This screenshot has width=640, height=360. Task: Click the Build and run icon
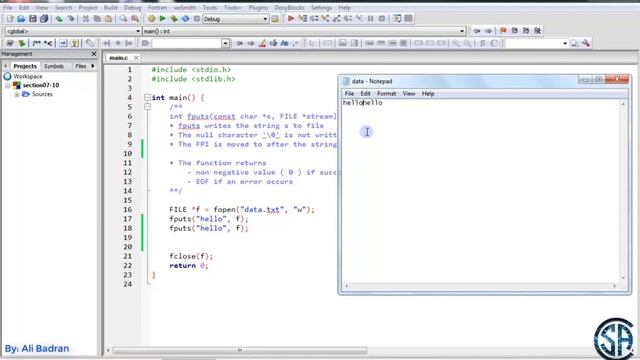click(x=174, y=19)
